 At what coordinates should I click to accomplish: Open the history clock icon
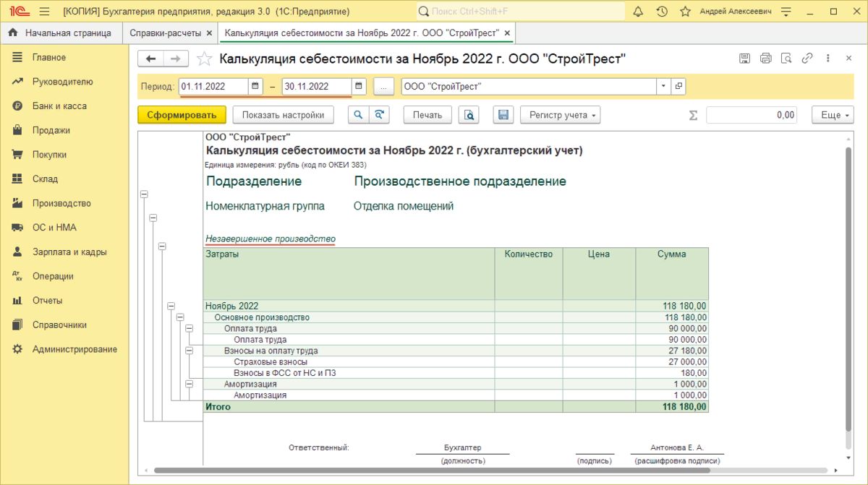point(662,12)
